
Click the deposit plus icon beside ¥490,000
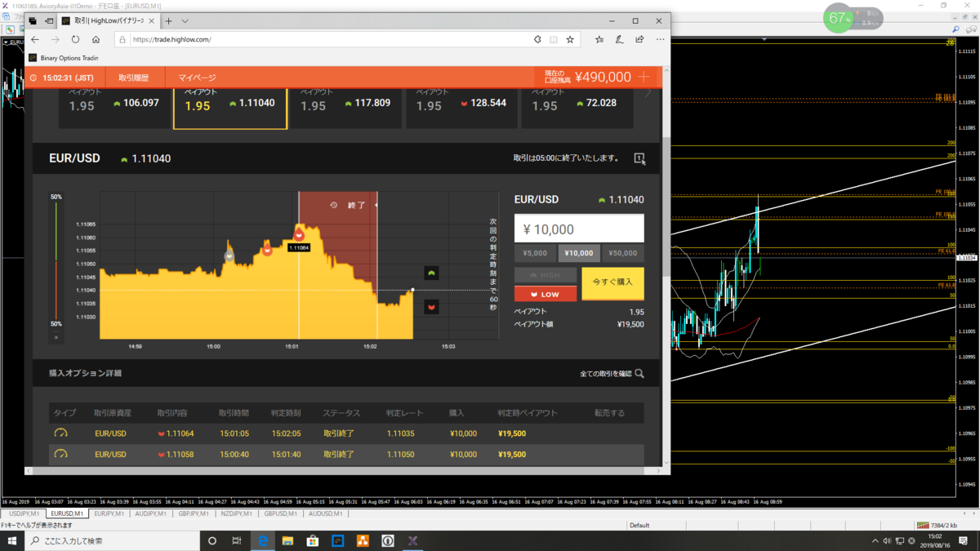tap(644, 77)
